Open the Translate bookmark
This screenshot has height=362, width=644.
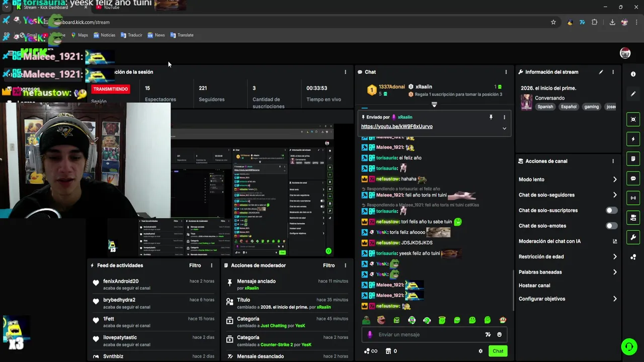[182, 35]
